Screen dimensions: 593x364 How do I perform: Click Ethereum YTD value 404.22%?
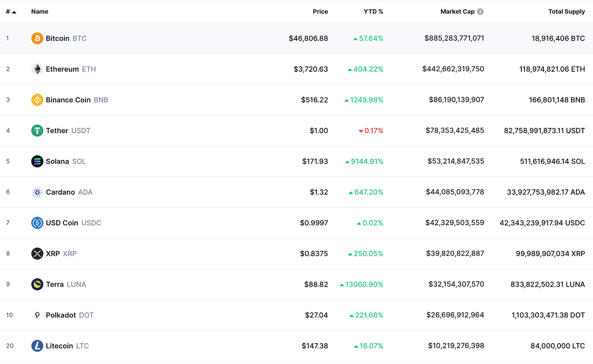click(x=365, y=69)
